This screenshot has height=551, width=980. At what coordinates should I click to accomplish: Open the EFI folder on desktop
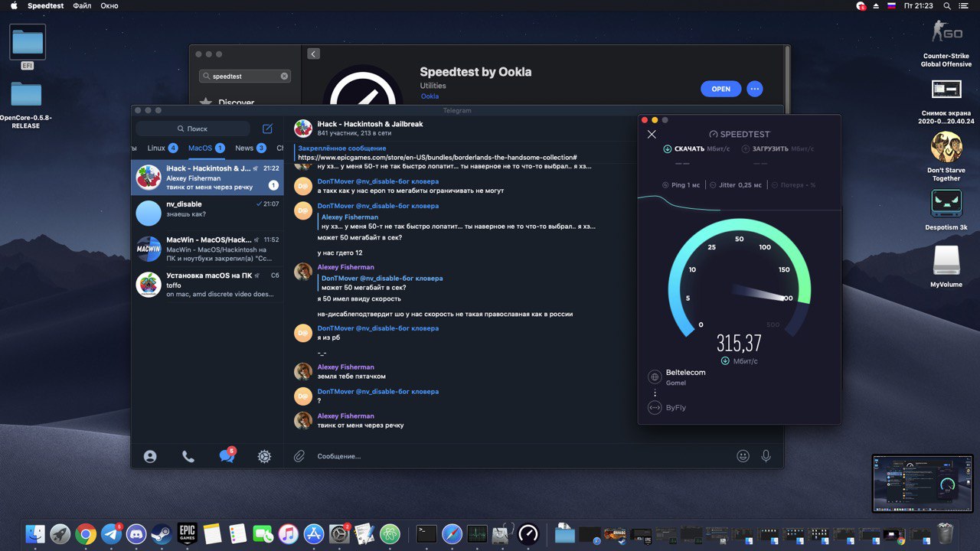[x=28, y=42]
